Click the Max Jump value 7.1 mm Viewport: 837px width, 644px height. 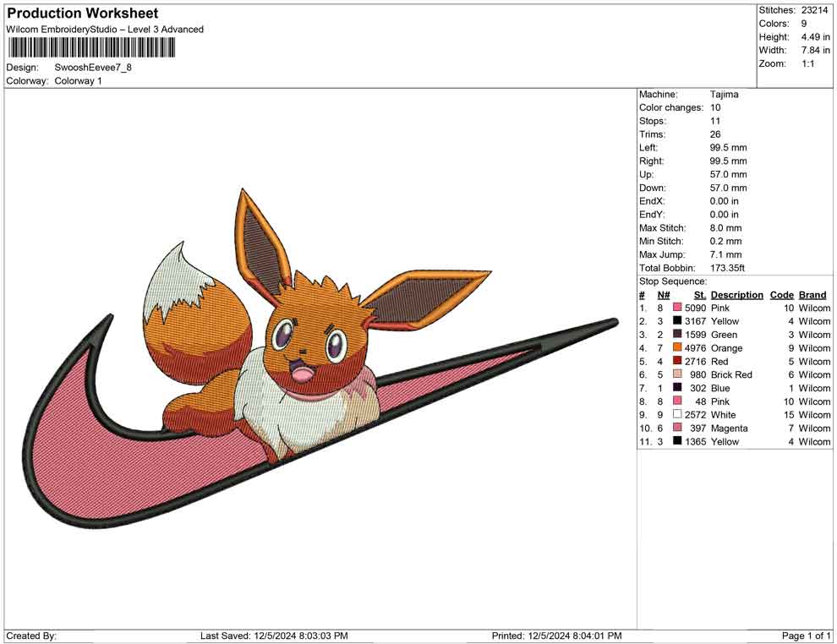coord(725,254)
